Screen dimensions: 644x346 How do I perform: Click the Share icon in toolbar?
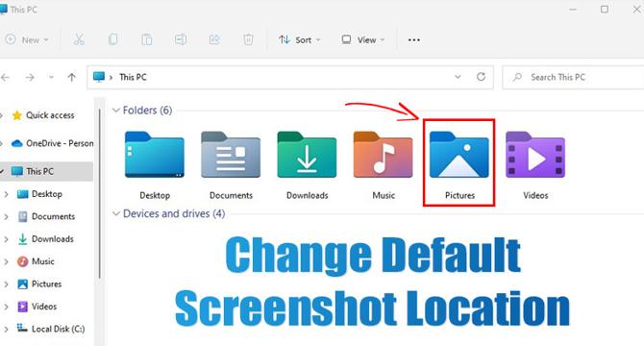click(214, 39)
